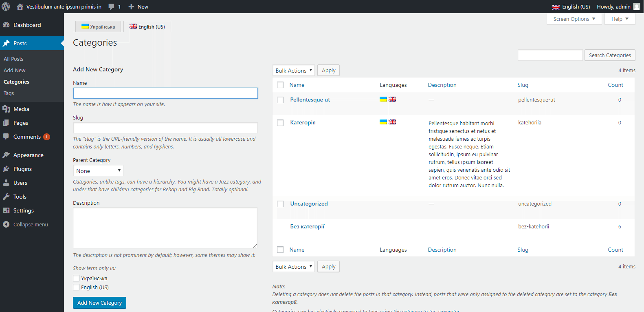
Task: Check the Категорія row checkbox
Action: coord(280,123)
